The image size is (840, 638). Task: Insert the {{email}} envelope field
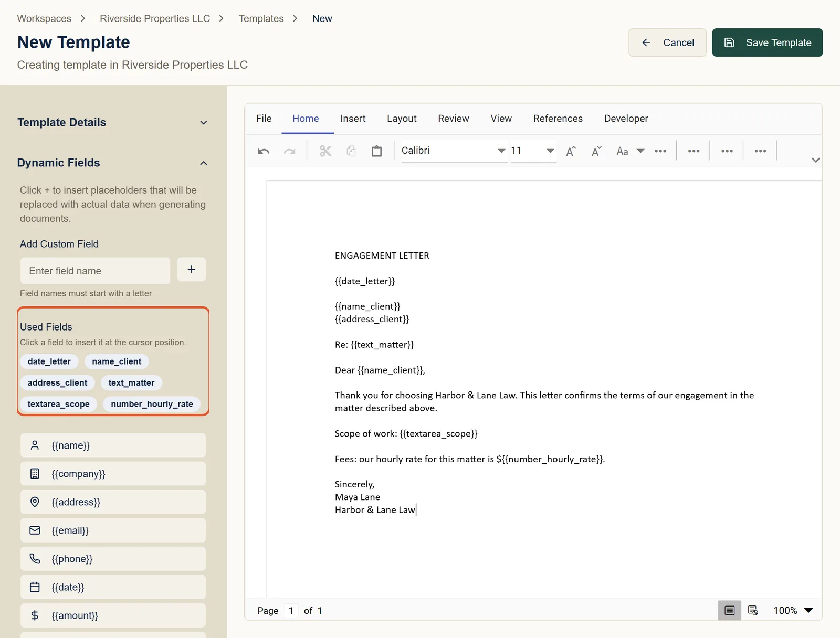pos(113,530)
